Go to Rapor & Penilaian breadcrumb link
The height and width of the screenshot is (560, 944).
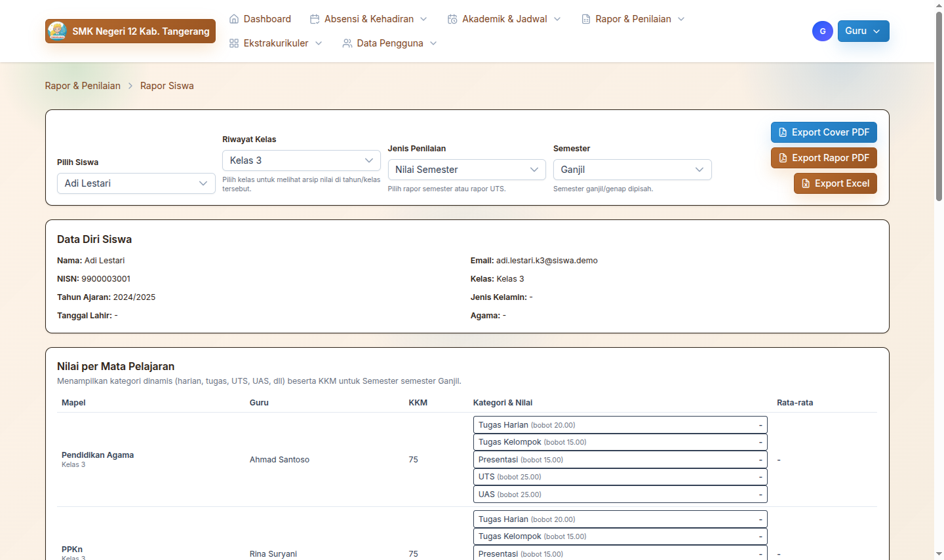point(83,86)
